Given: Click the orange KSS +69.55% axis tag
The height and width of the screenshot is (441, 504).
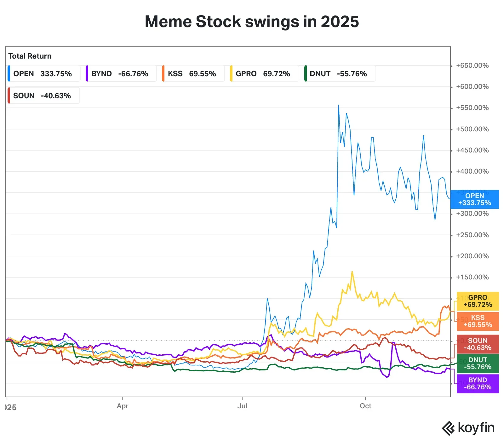Looking at the screenshot, I should point(478,321).
